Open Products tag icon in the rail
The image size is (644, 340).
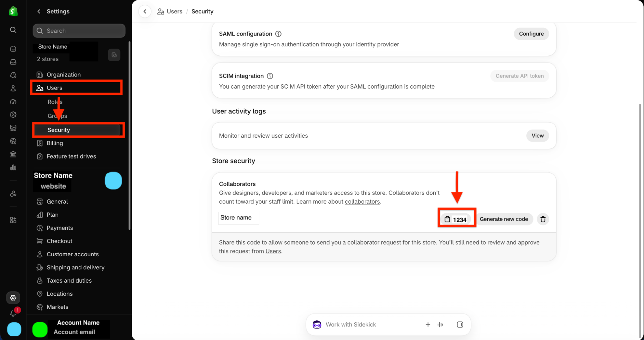click(13, 75)
